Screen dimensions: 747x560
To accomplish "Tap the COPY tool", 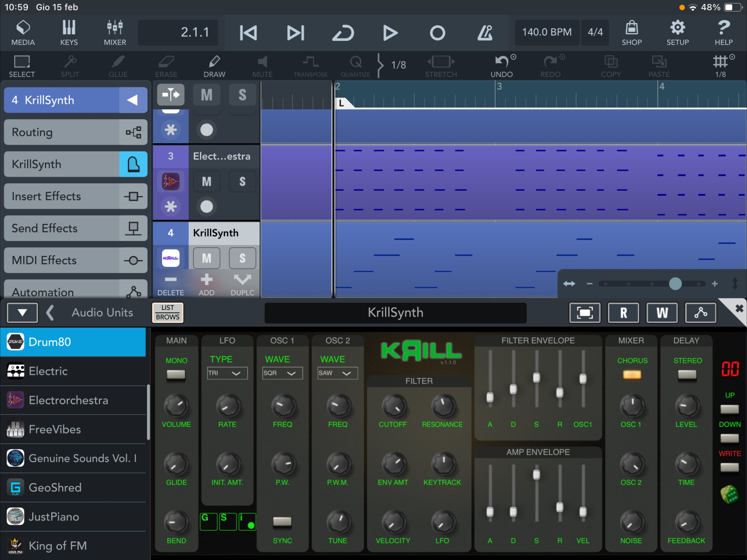I will click(x=611, y=66).
